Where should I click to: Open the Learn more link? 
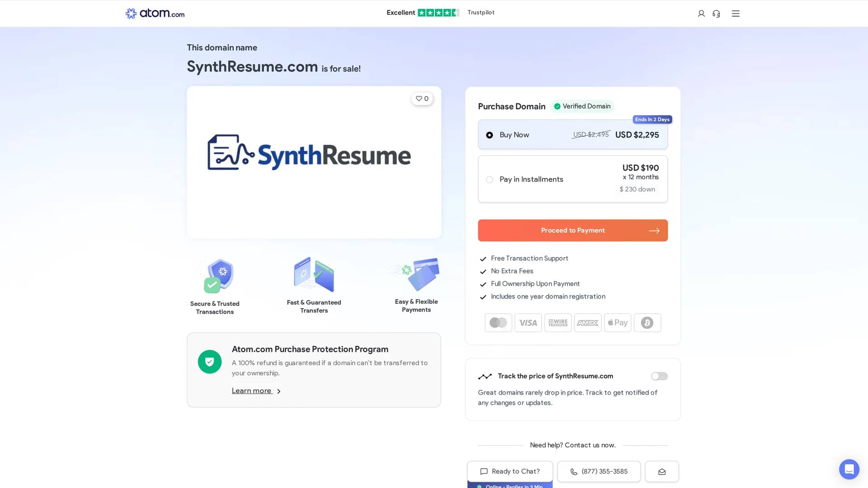tap(256, 391)
